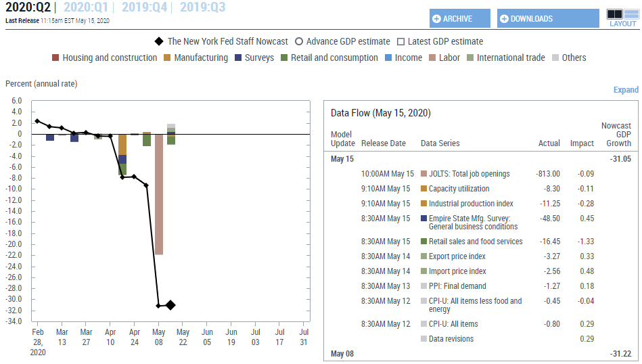Expand the May 08 model update row
The image size is (642, 364).
coord(342,354)
